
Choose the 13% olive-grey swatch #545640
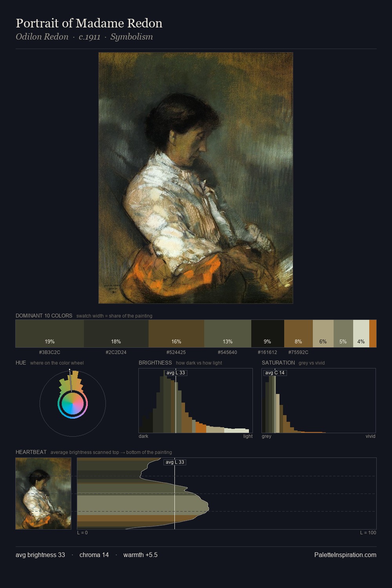228,334
